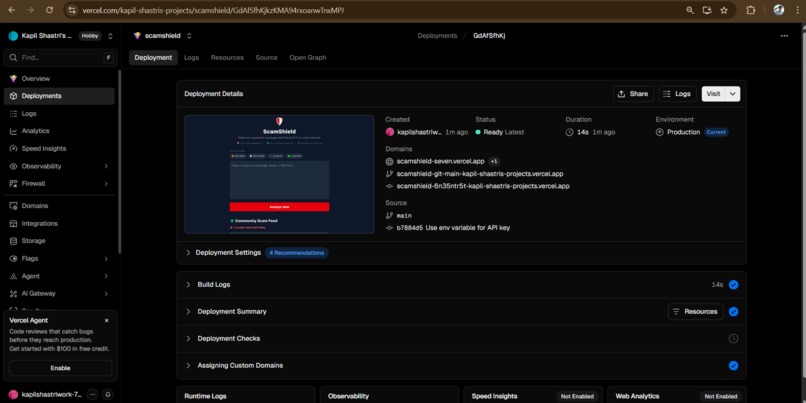Click the +1 domains badge

(x=493, y=161)
